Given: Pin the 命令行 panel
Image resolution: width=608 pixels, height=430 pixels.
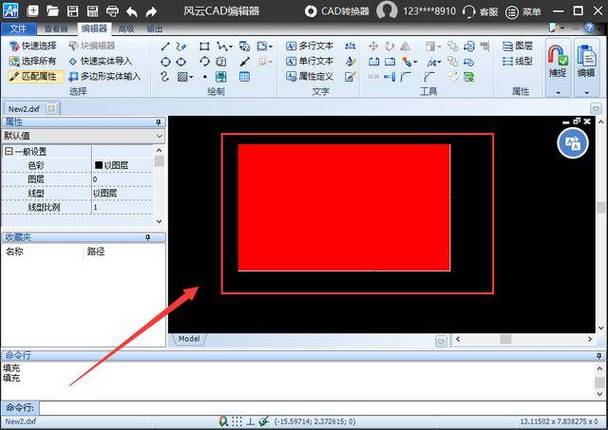Looking at the screenshot, I should point(599,356).
